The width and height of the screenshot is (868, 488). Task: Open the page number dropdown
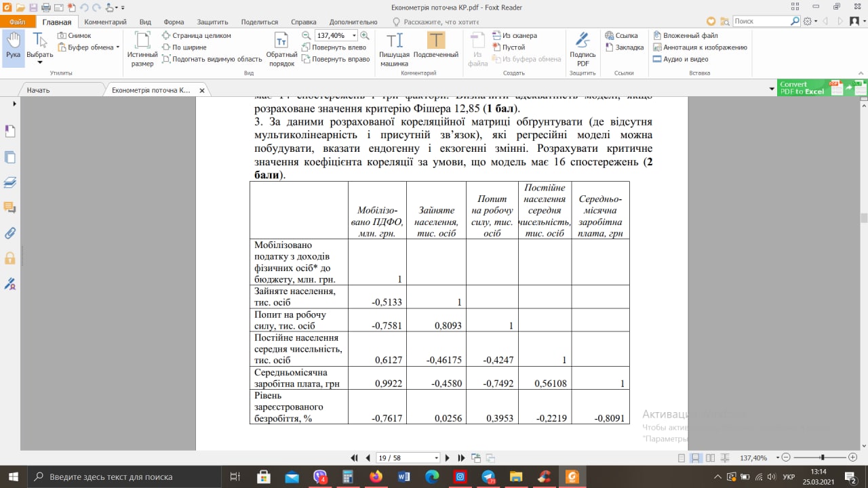[x=437, y=458]
